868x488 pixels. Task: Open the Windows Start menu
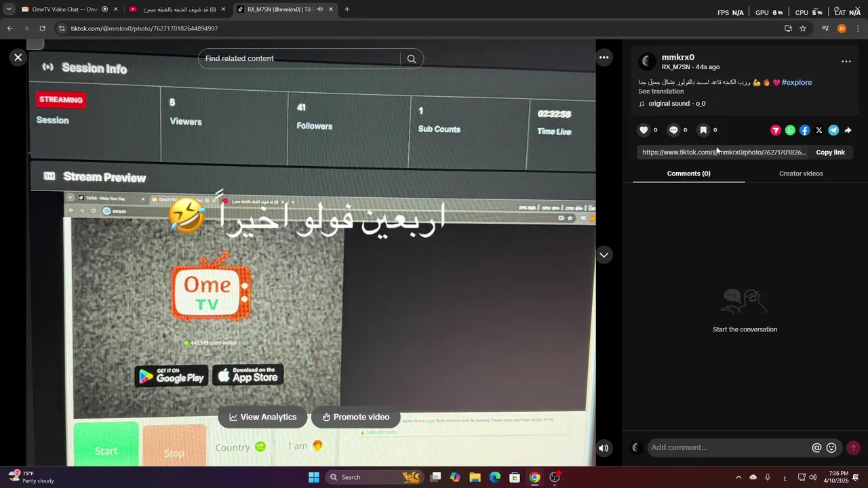click(314, 477)
